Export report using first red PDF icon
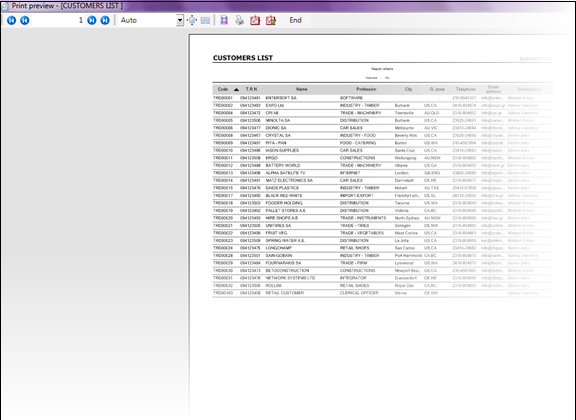Image resolution: width=576 pixels, height=420 pixels. [255, 20]
